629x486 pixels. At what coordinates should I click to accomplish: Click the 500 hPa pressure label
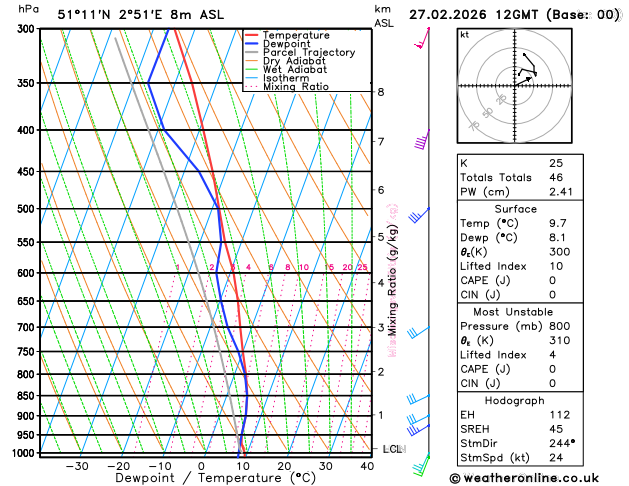[x=28, y=209]
